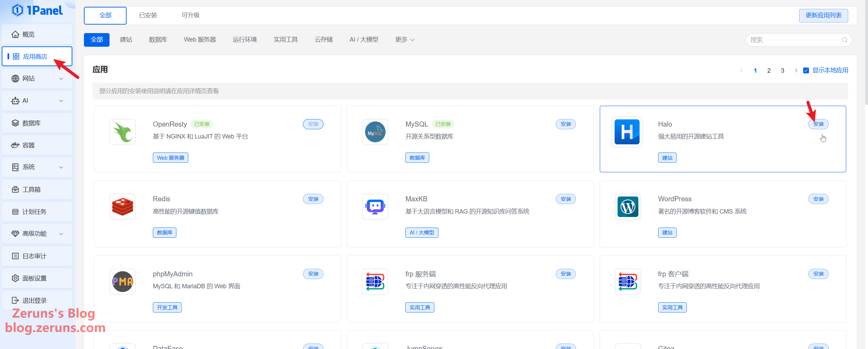Open the 数据库 layers icon in sidebar
Viewport: 868px width, 349px height.
15,123
